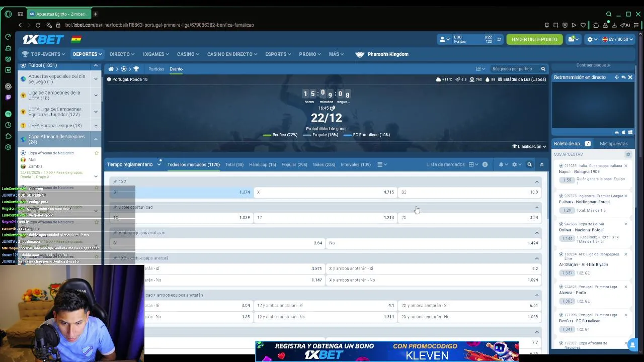Viewport: 644px width, 362px height.
Task: Open the ESPORTS menu
Action: click(279, 54)
